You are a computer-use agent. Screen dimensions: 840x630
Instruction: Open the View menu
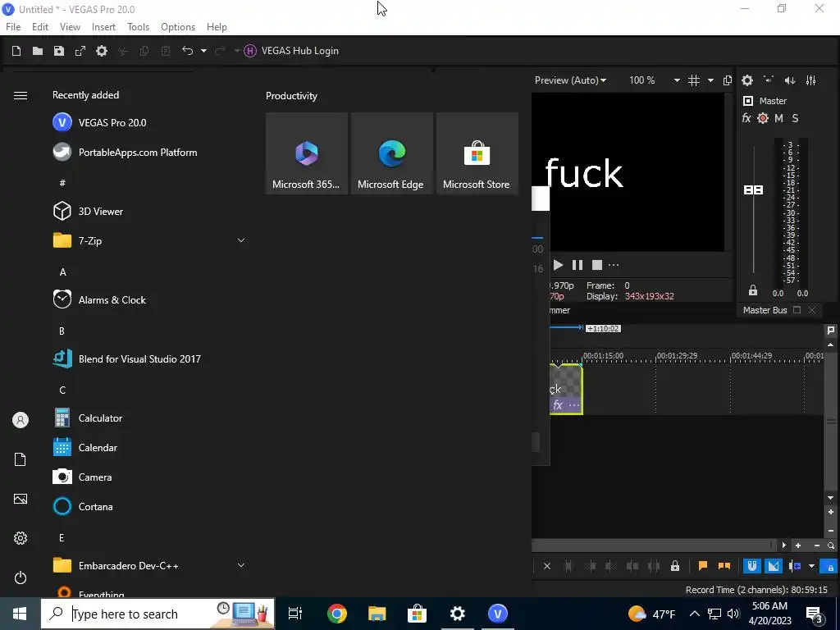70,27
